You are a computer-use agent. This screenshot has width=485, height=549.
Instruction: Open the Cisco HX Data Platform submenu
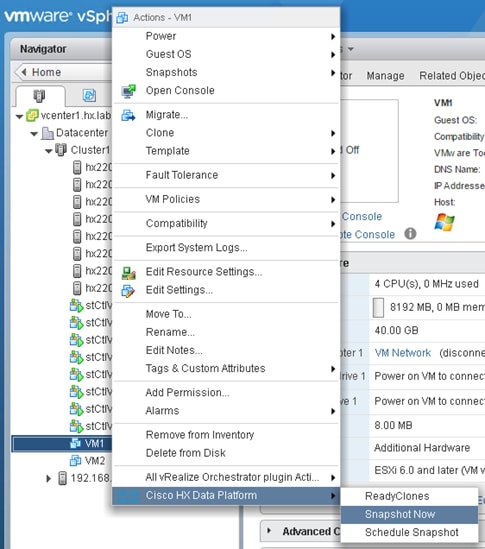point(226,496)
